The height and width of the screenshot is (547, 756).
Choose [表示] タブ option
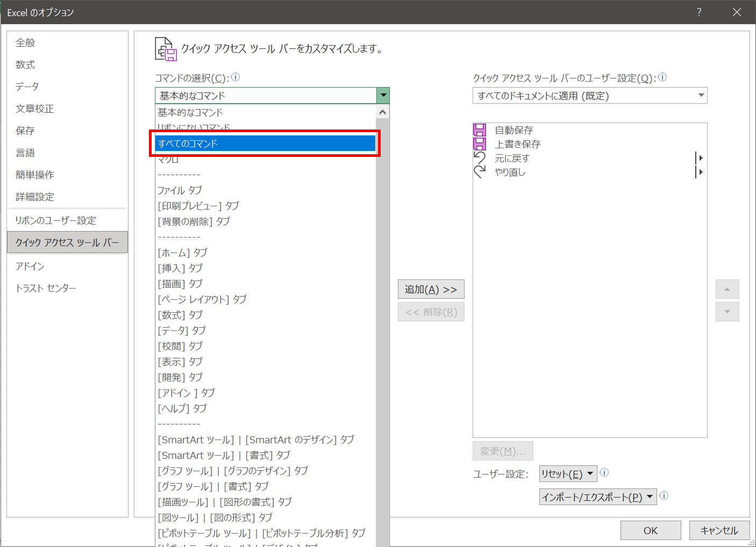(x=266, y=362)
